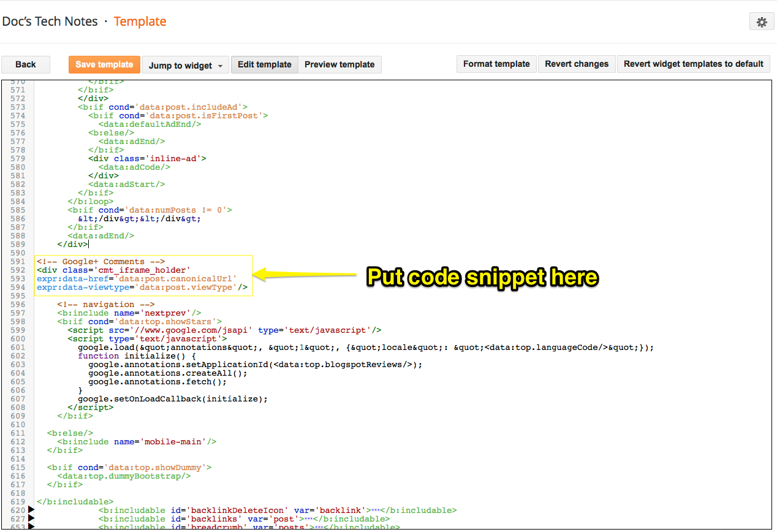Click line number 608 in the gutter
This screenshot has height=532, width=777.
pos(18,407)
